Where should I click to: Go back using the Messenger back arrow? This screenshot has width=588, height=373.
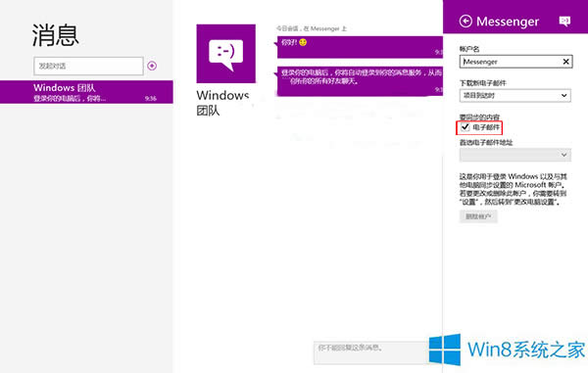click(x=465, y=21)
